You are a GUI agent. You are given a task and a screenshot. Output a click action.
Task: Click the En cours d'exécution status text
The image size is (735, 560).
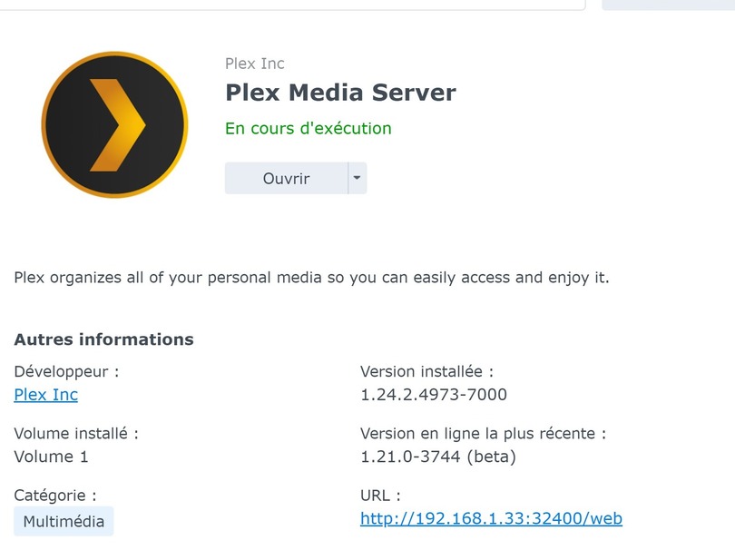tap(309, 128)
